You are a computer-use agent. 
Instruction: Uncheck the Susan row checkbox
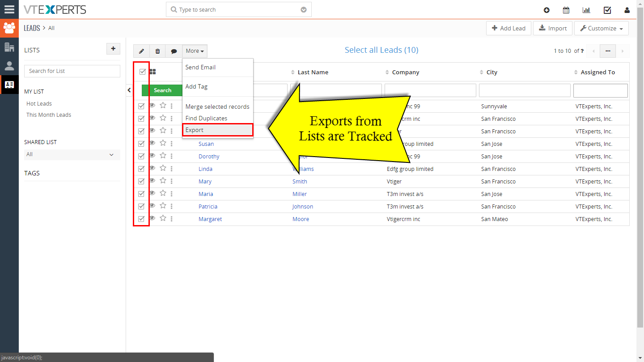(x=141, y=144)
